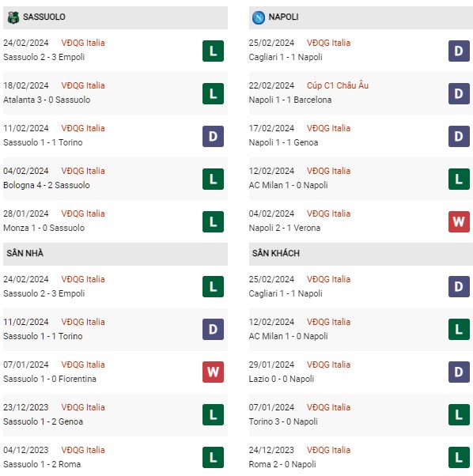Select the SÂN NHÀ section header

coord(25,253)
